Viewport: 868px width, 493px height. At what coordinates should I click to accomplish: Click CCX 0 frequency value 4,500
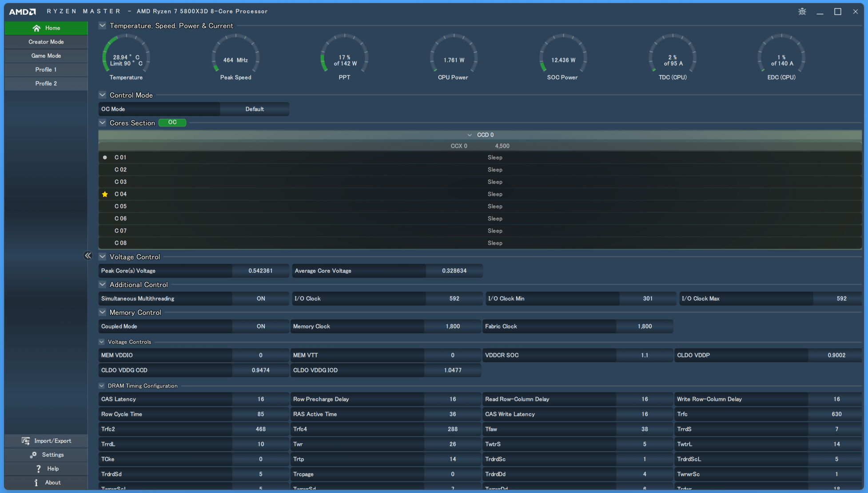[x=502, y=146]
